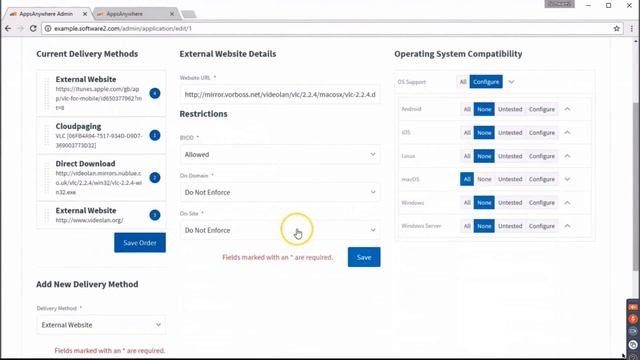Set Windows compatibility to All
This screenshot has width=640, height=360.
tap(467, 202)
